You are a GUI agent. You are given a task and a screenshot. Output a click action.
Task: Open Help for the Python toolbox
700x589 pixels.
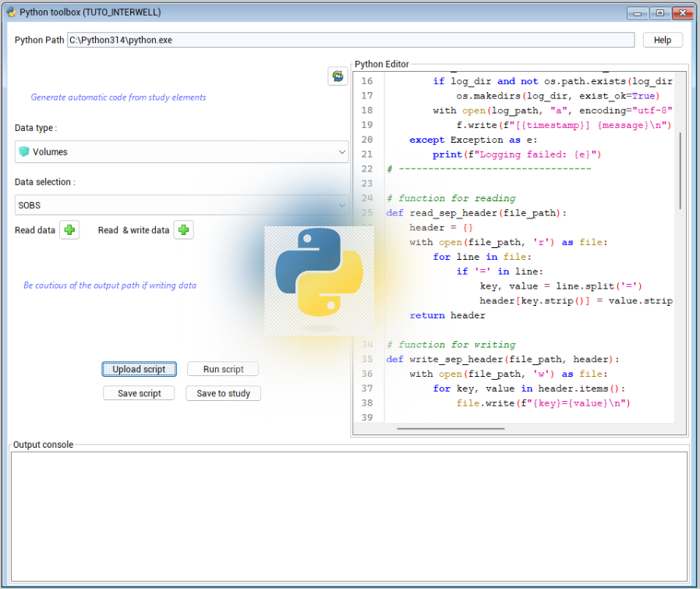pyautogui.click(x=662, y=40)
